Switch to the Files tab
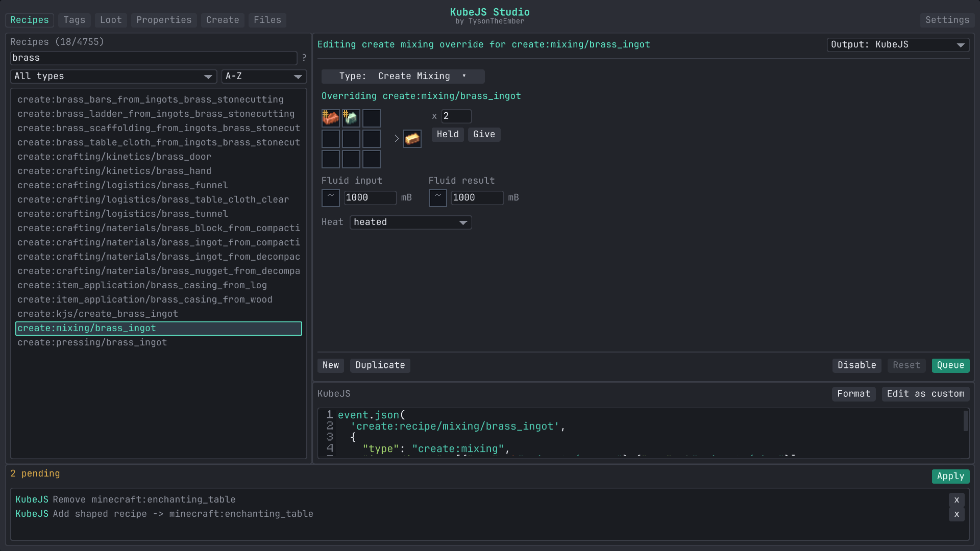 pyautogui.click(x=267, y=20)
